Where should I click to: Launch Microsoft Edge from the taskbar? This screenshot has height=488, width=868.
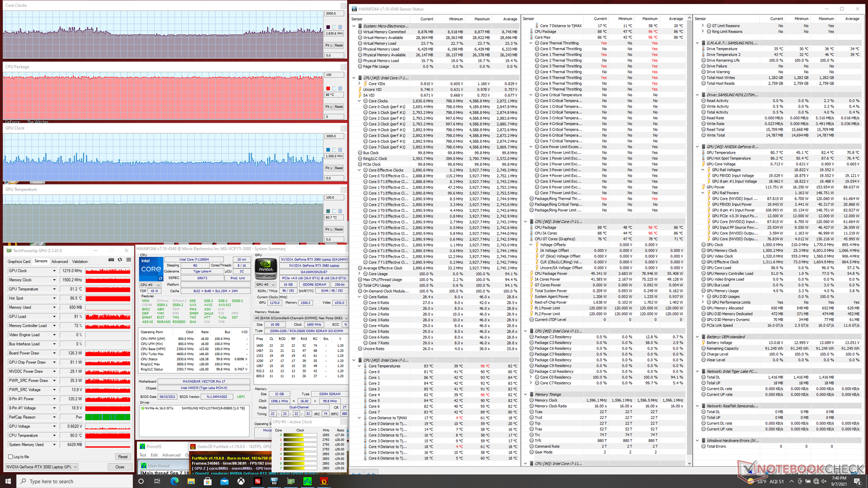click(174, 481)
